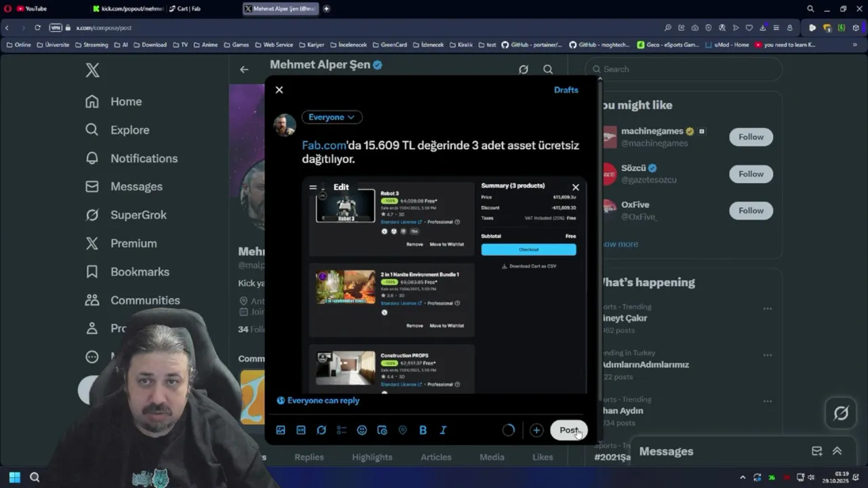868x488 pixels.
Task: Open a new browser tab
Action: point(326,9)
